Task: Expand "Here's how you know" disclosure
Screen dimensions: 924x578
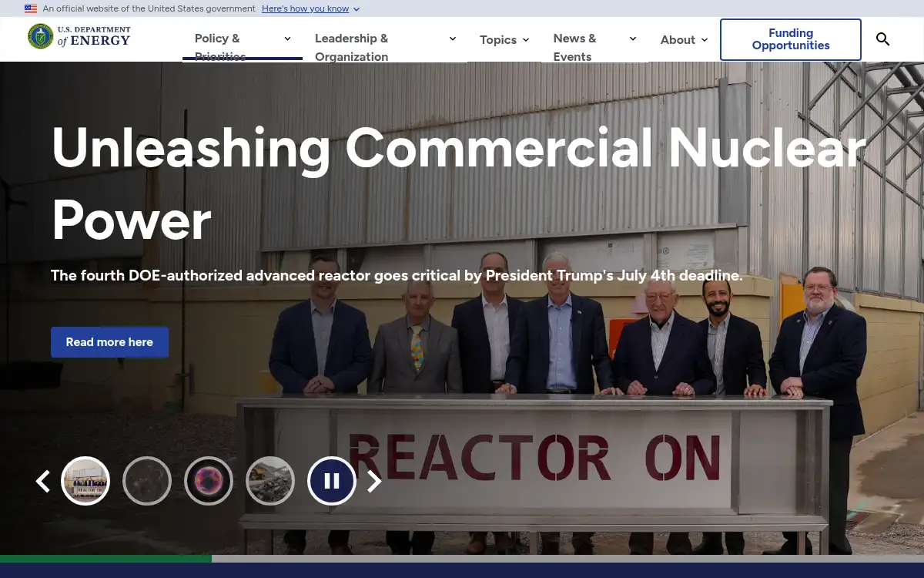Action: [x=310, y=8]
